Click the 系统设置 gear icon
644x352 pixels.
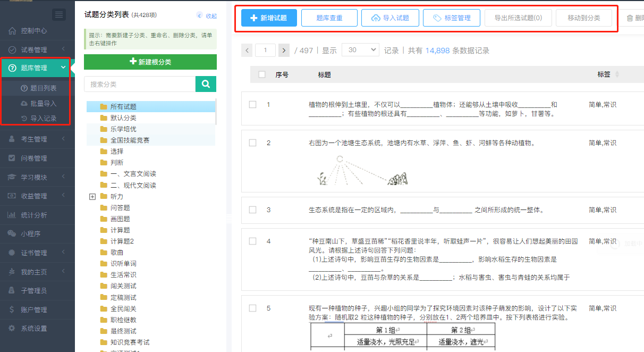[12, 328]
